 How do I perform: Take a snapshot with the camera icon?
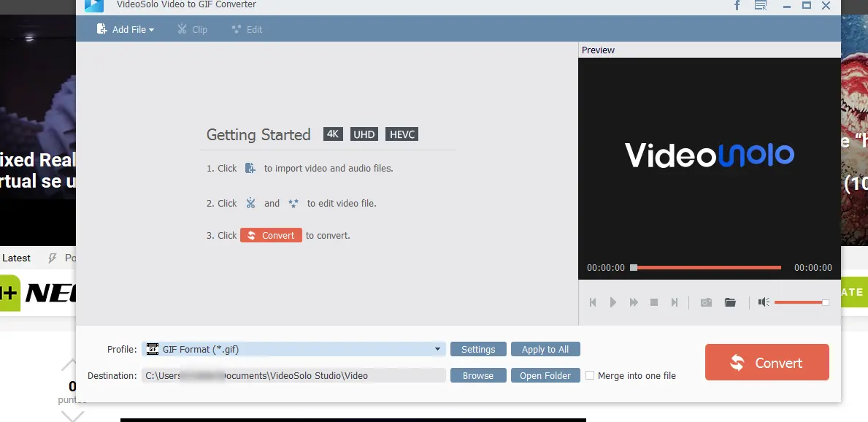(707, 302)
